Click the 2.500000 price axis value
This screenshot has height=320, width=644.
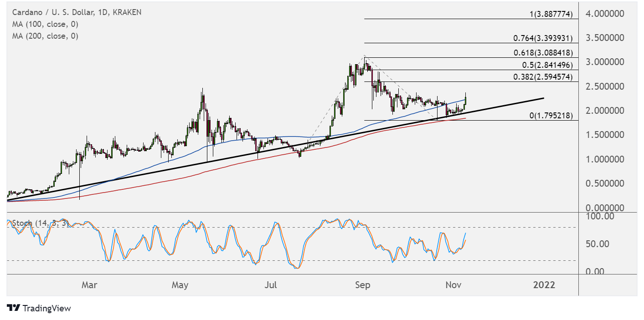click(x=605, y=86)
